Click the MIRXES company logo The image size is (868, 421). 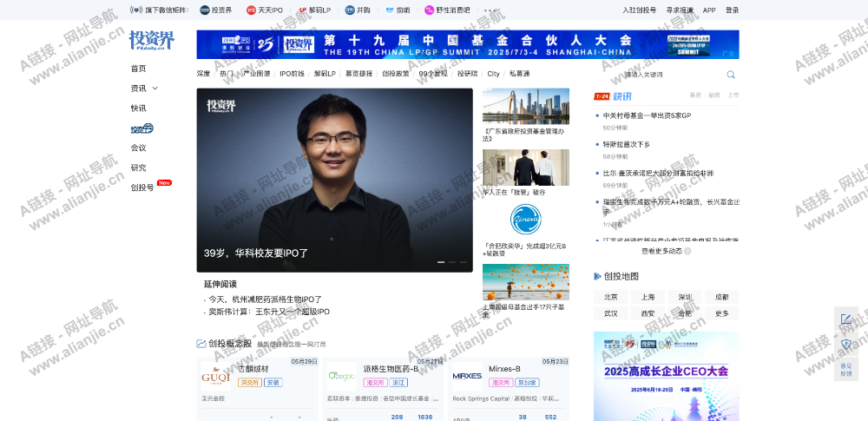pyautogui.click(x=467, y=377)
